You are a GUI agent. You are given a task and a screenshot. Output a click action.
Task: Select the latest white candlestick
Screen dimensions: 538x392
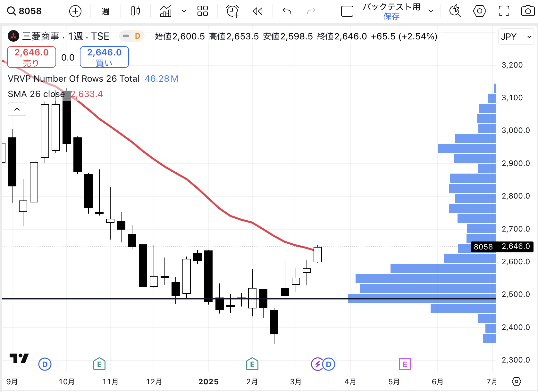coord(318,255)
